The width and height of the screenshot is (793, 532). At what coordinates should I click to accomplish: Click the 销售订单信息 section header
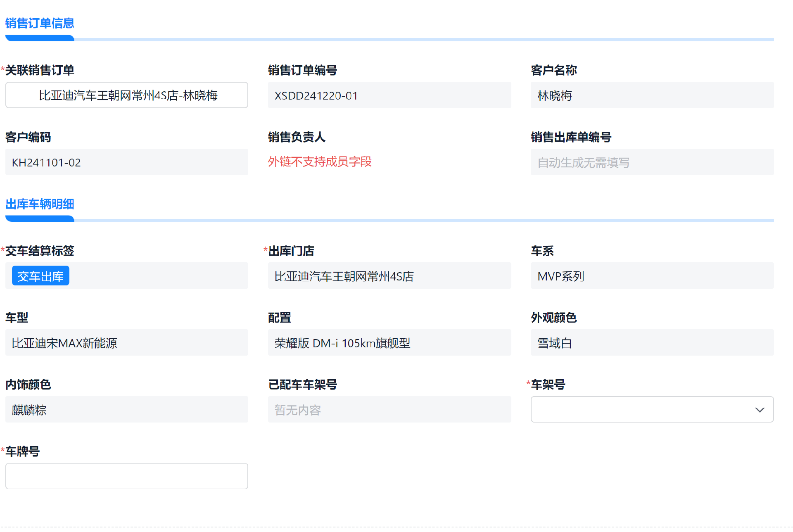point(40,24)
